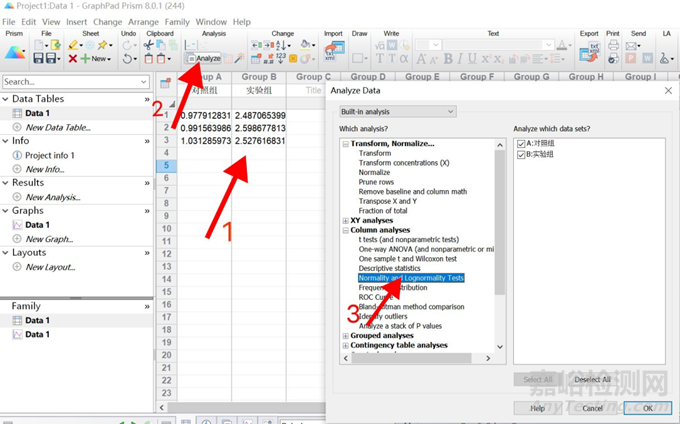
Task: Click the highlight sheet marker icon
Action: 73,45
